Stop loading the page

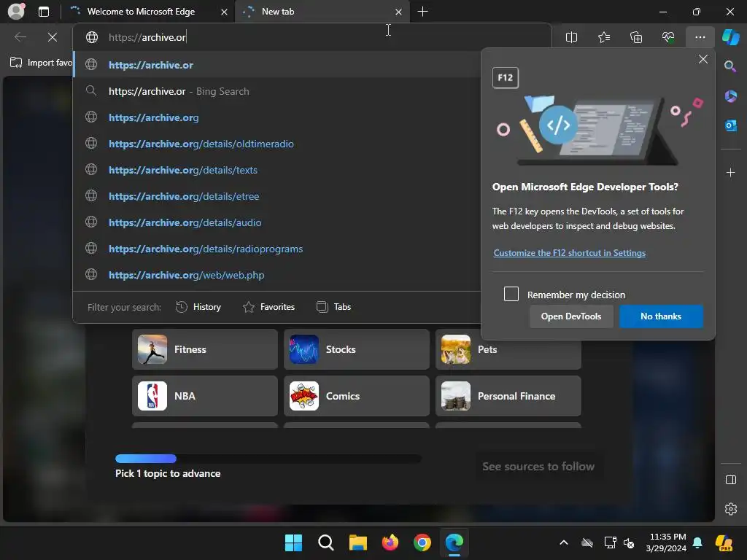pos(53,37)
